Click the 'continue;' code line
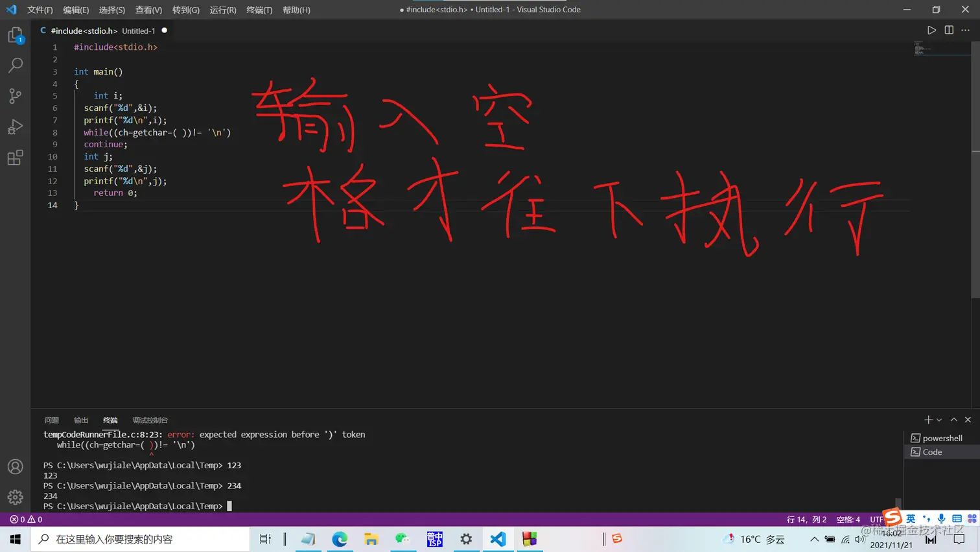 [106, 145]
